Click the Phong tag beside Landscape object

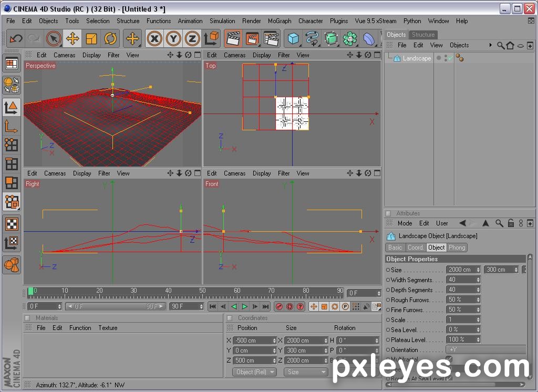click(x=459, y=58)
